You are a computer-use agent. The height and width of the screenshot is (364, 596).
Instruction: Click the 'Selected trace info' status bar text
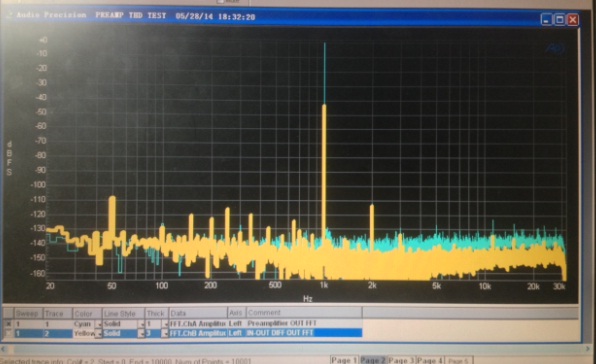pyautogui.click(x=125, y=361)
